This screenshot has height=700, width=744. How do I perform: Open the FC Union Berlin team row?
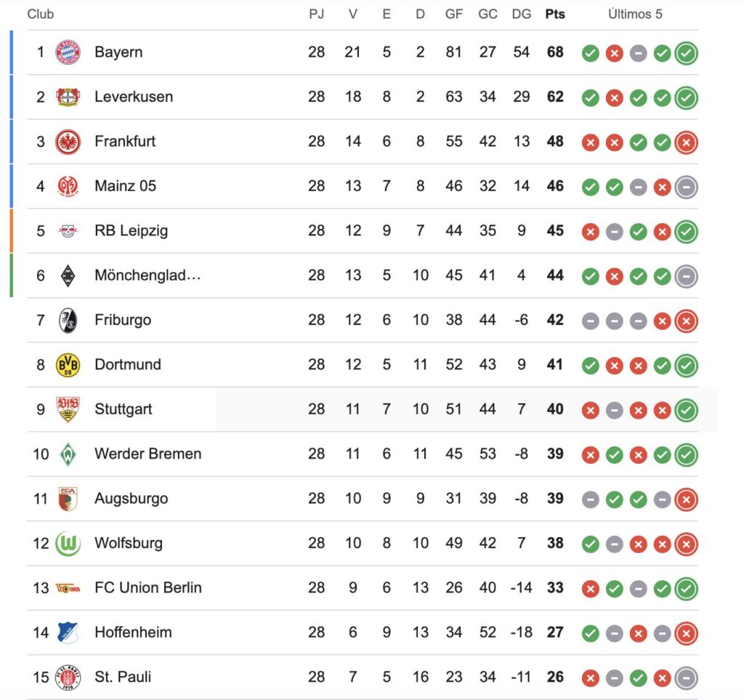(x=363, y=588)
